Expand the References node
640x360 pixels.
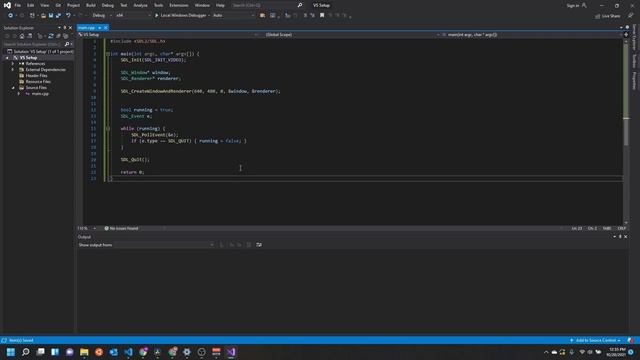tap(13, 64)
